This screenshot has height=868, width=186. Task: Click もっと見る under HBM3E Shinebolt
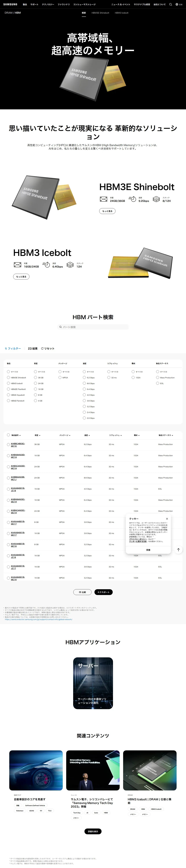[x=107, y=211]
